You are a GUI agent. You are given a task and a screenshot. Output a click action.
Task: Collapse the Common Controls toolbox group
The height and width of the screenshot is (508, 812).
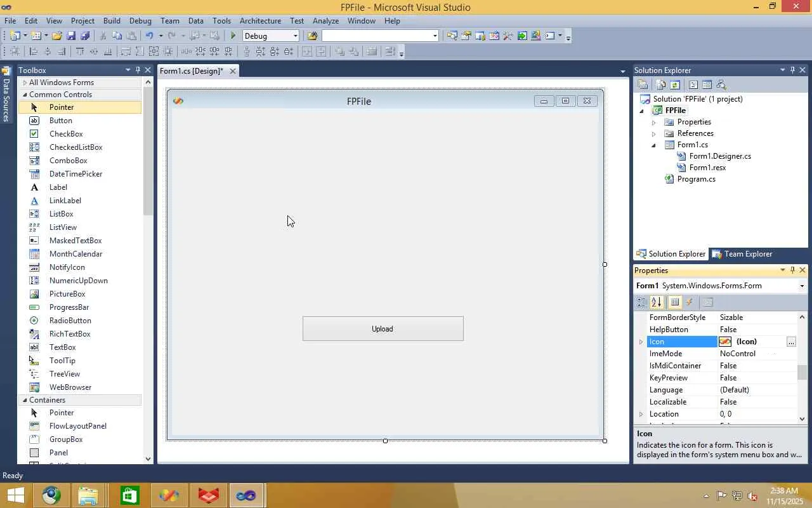pos(25,95)
